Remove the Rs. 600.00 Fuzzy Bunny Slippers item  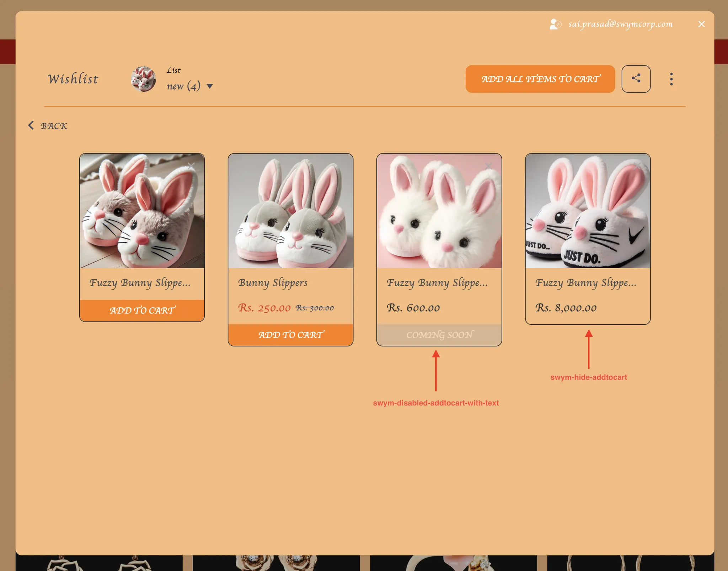coord(488,166)
